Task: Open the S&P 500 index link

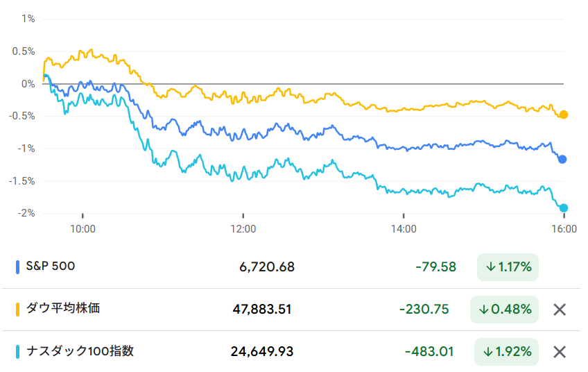Action: tap(49, 267)
